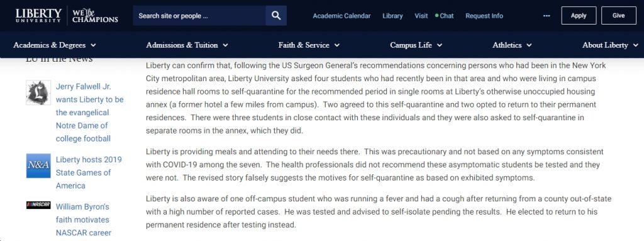Expand the Admissions & Tuition dropdown

tap(187, 45)
